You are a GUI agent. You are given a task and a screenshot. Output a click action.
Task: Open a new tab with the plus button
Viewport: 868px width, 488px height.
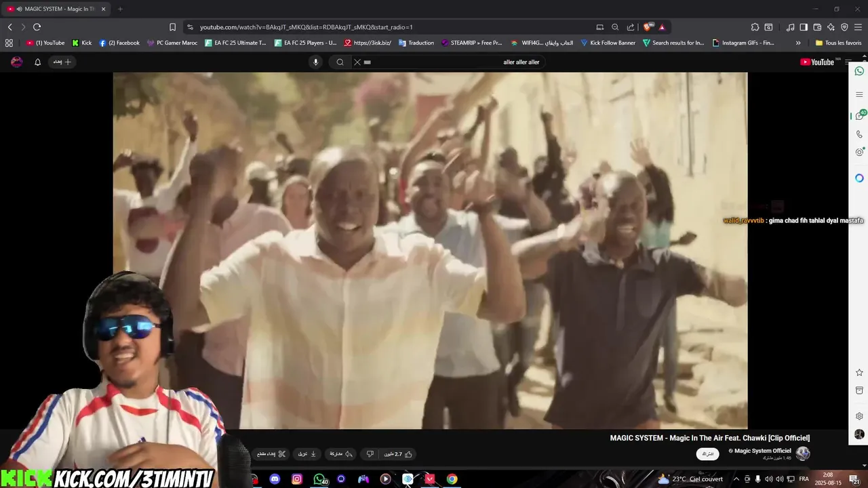click(x=120, y=9)
